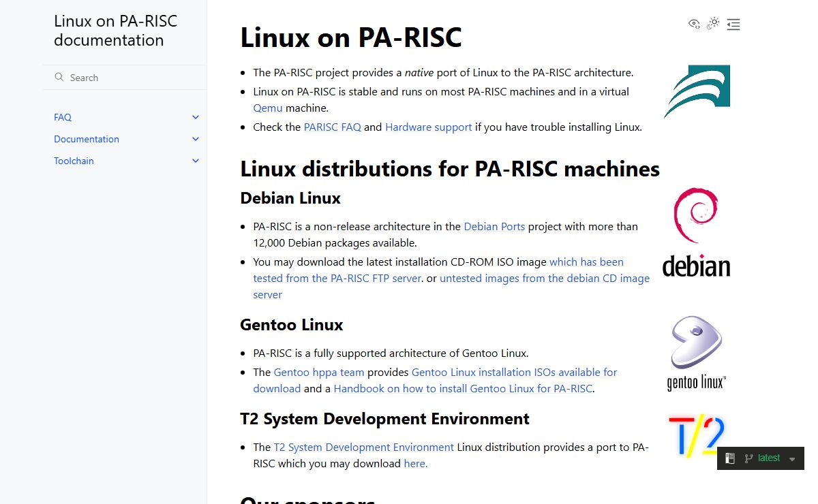Click the Gentoo Linux logo
The height and width of the screenshot is (504, 818).
(x=696, y=353)
